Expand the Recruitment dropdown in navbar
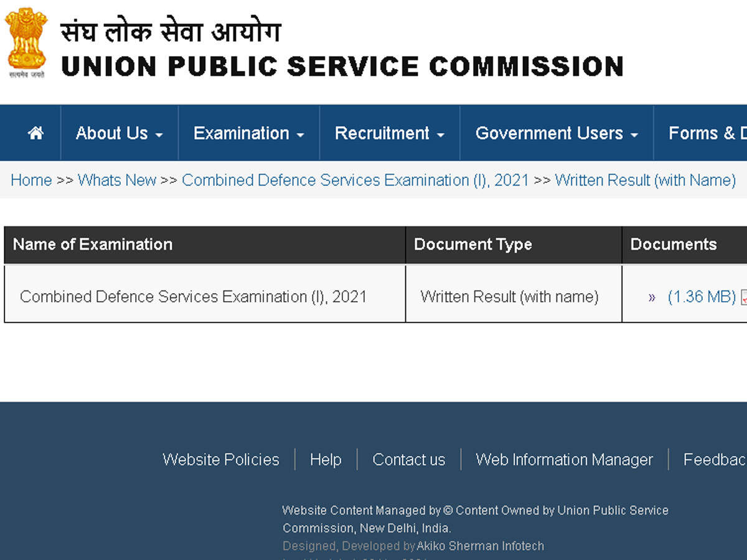Screen dimensions: 747x560 tap(389, 133)
